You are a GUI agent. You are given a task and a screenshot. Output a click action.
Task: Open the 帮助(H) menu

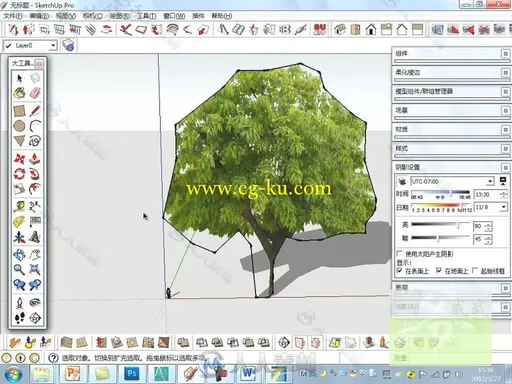(222, 16)
